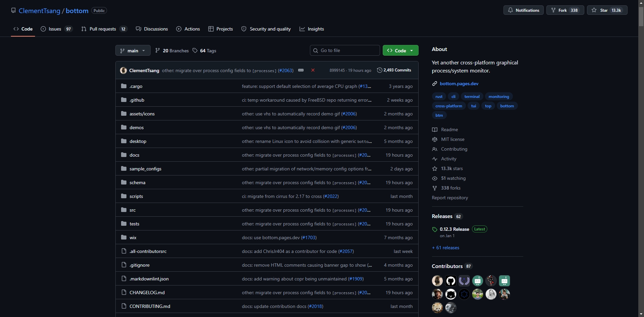This screenshot has width=644, height=317.
Task: Switch to the Discussions tab
Action: (x=152, y=29)
